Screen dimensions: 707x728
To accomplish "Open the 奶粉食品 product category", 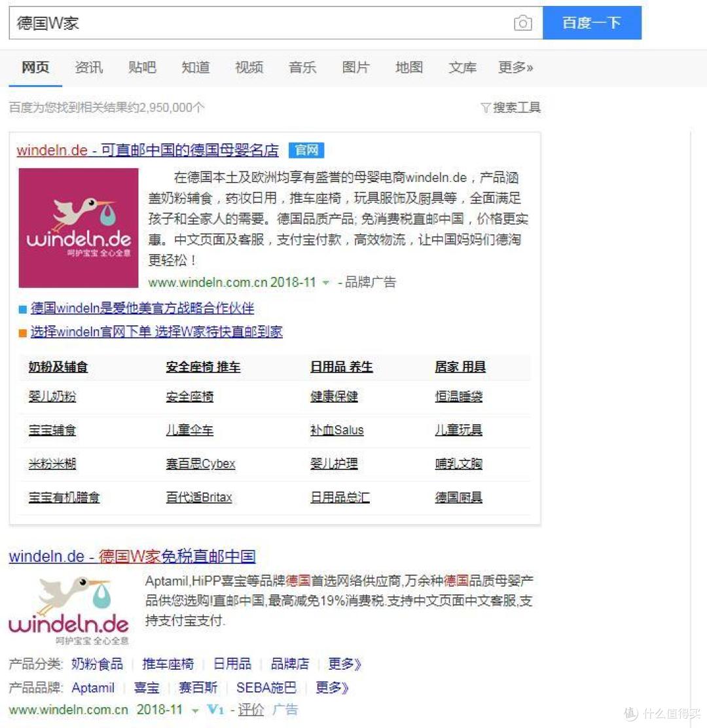I will point(97,664).
